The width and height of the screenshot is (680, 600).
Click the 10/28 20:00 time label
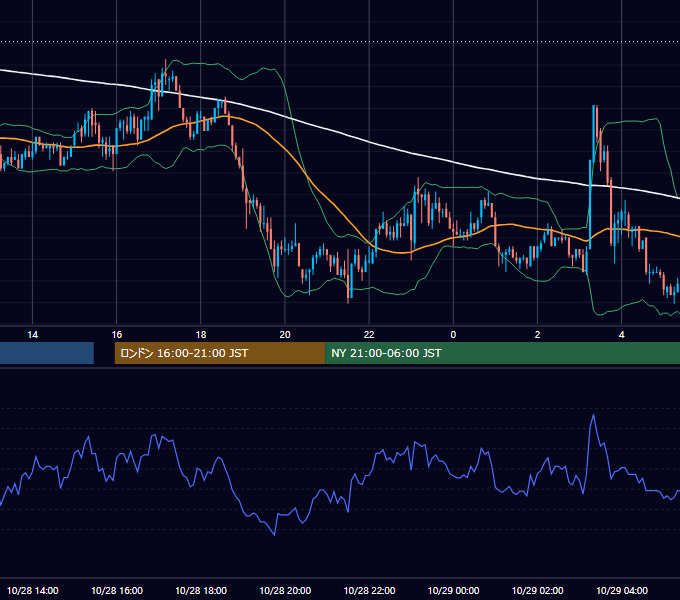click(x=285, y=590)
